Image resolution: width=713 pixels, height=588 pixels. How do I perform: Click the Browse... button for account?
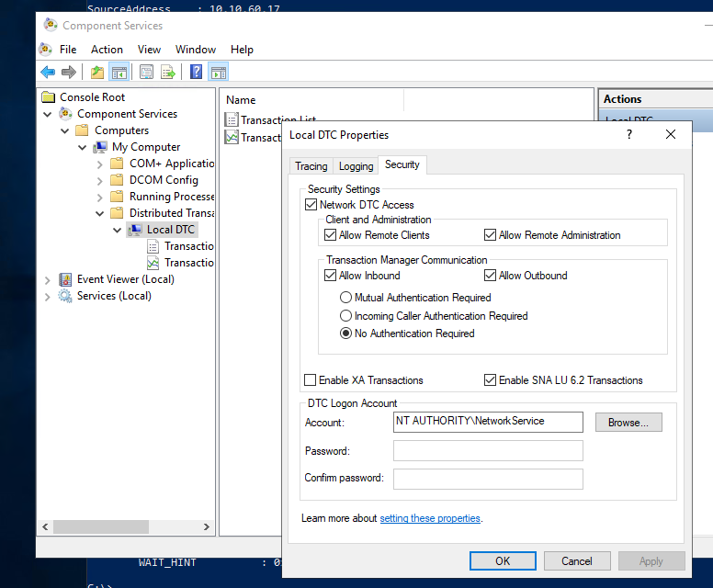(x=628, y=422)
